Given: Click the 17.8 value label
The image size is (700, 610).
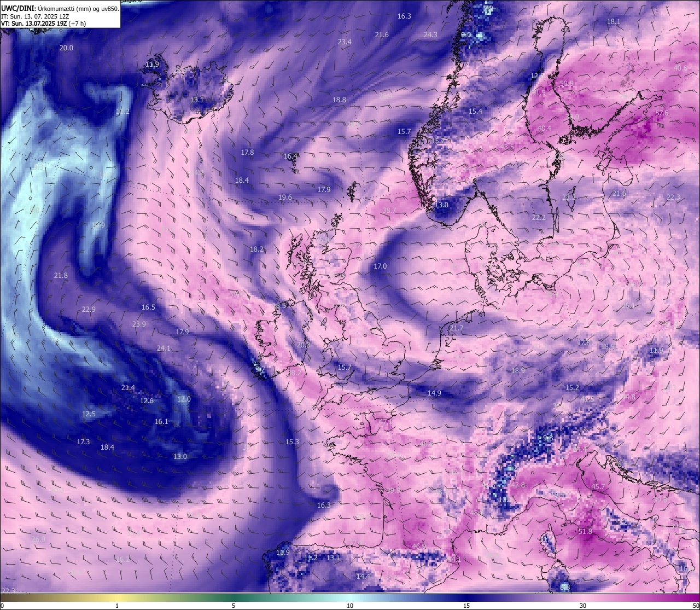Looking at the screenshot, I should 247,153.
